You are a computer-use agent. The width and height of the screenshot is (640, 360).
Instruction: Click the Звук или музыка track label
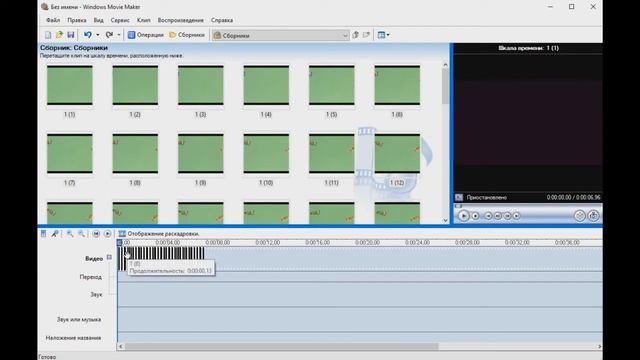click(79, 320)
